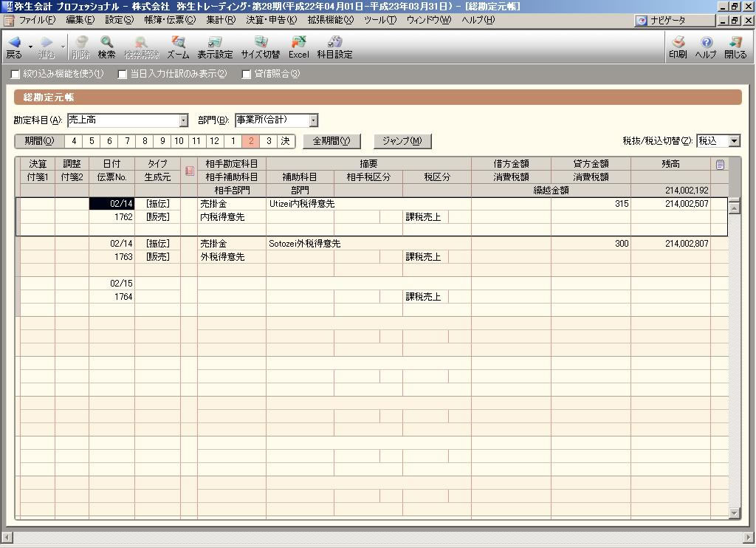The width and height of the screenshot is (756, 548).
Task: Toggle the 貸借照合 checkbox
Action: click(247, 74)
